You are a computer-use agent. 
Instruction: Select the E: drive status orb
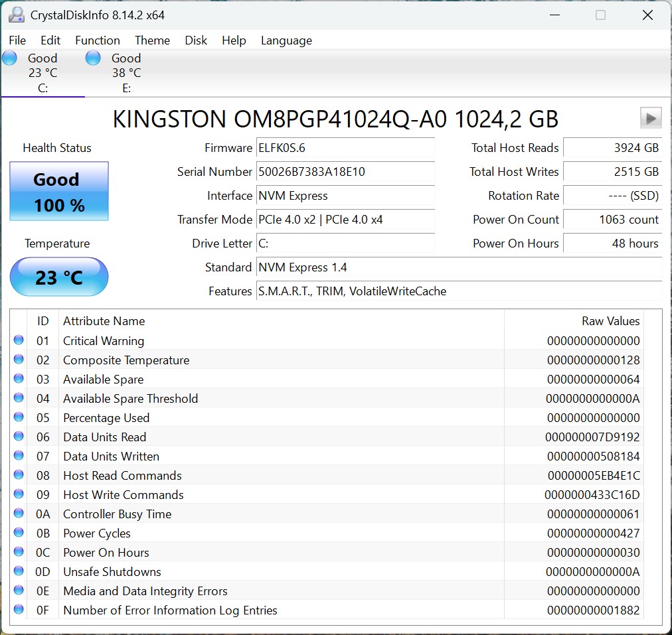tap(93, 58)
